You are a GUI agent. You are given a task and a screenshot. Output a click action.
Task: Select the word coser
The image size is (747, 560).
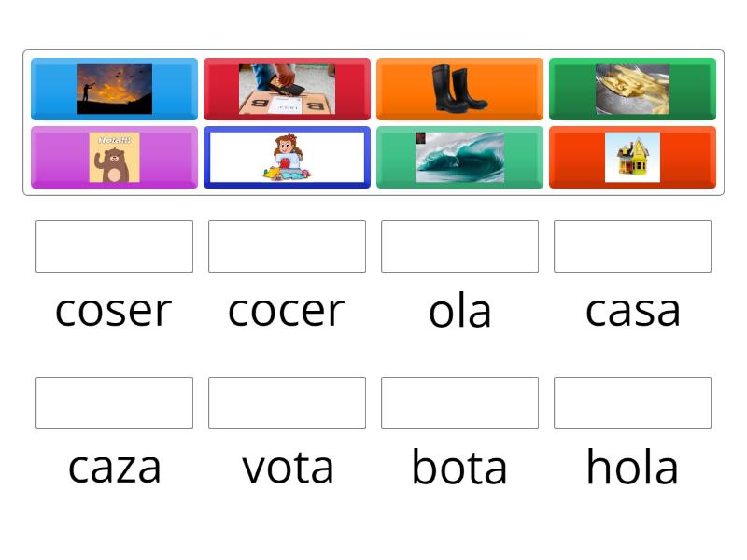114,311
